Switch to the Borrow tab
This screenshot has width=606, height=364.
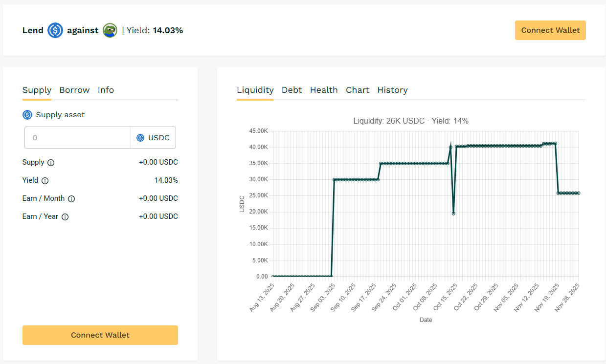pyautogui.click(x=74, y=90)
